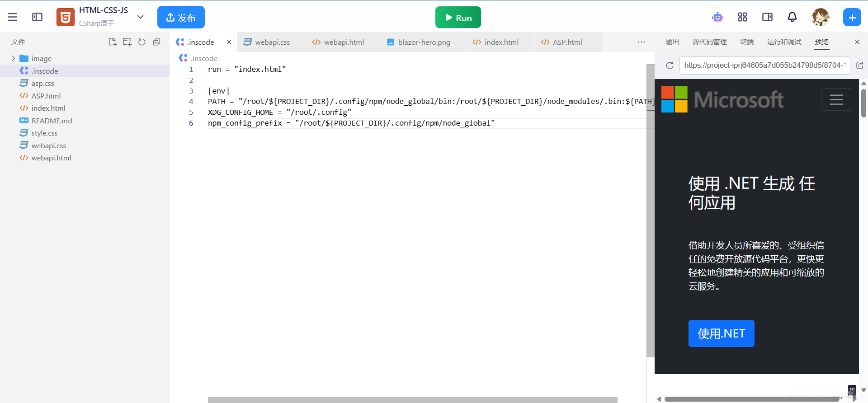Switch to index.html editor tab
Screen dimensions: 868x403
(500, 42)
